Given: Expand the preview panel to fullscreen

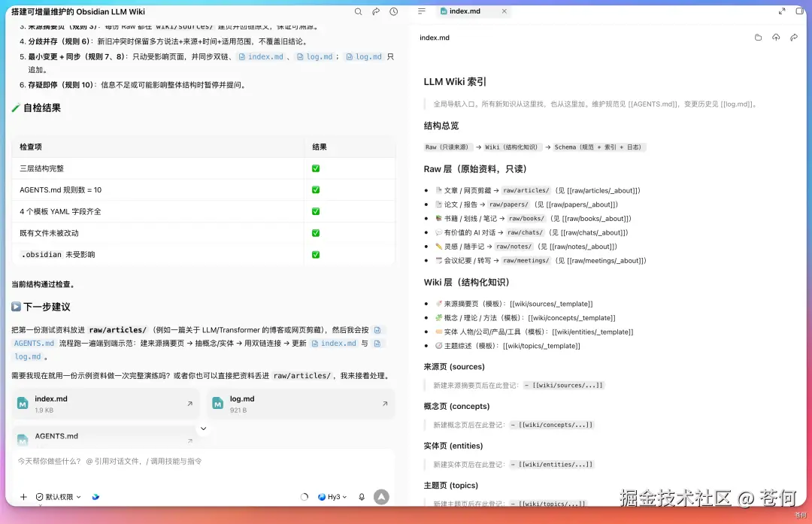Looking at the screenshot, I should (x=782, y=11).
